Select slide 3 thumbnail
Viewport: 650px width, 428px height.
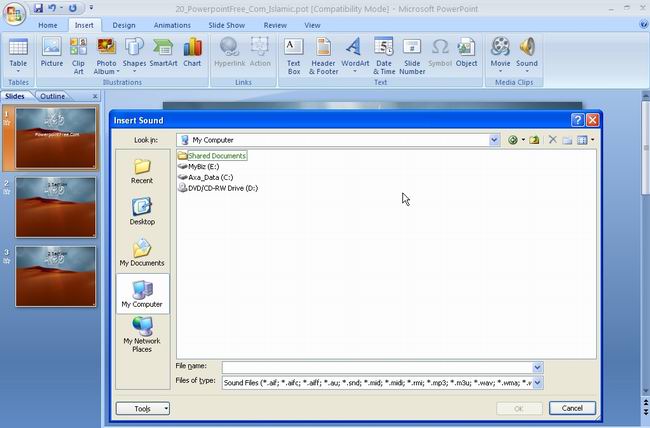(56, 276)
